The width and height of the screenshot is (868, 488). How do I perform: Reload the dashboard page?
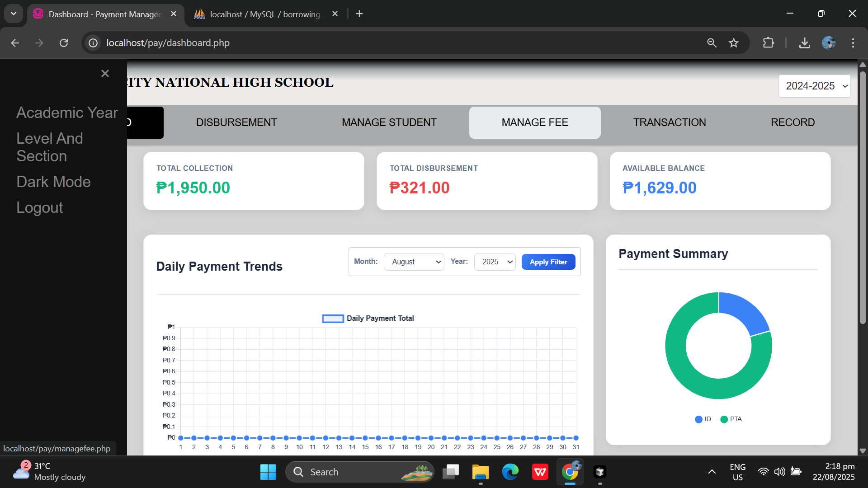pos(64,43)
